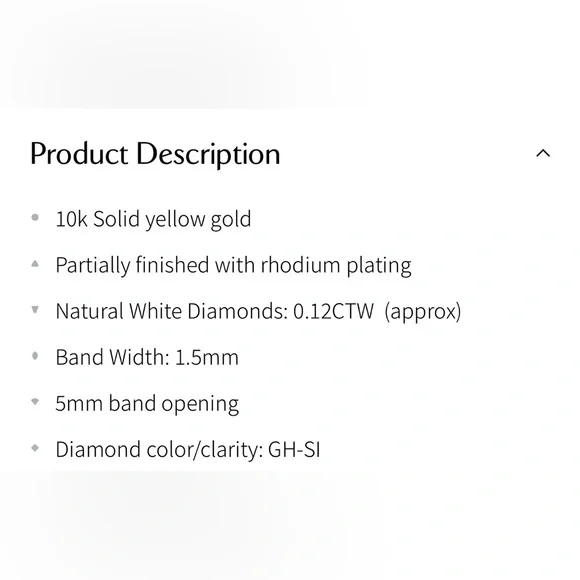
Task: Click the Product Description heading
Action: [155, 154]
